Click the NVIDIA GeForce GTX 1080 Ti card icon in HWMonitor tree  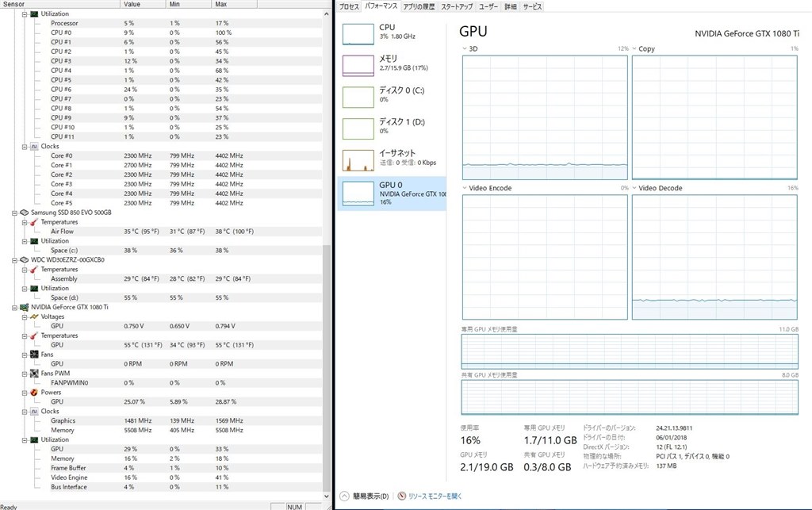(24, 307)
